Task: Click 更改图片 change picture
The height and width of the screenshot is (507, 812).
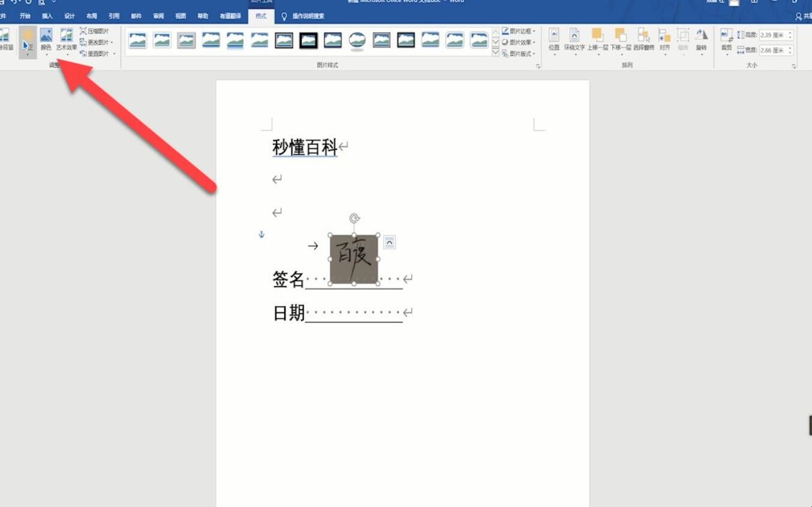Action: [97, 43]
